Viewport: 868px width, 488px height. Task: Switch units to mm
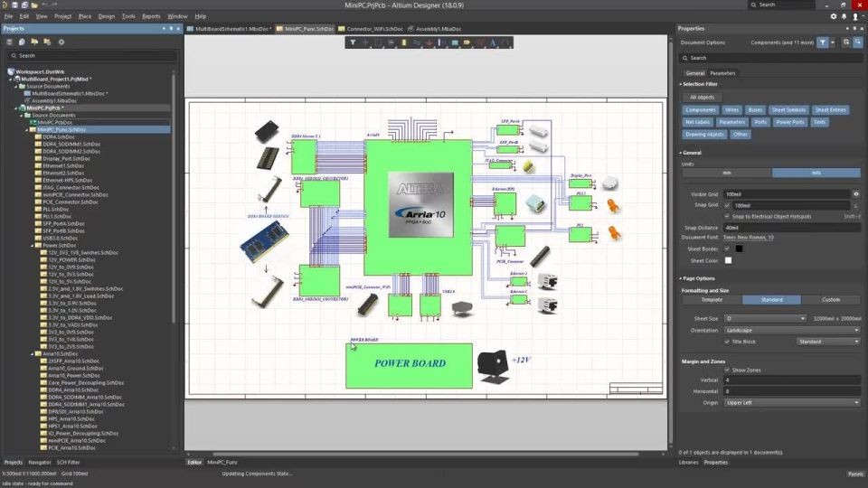(727, 173)
